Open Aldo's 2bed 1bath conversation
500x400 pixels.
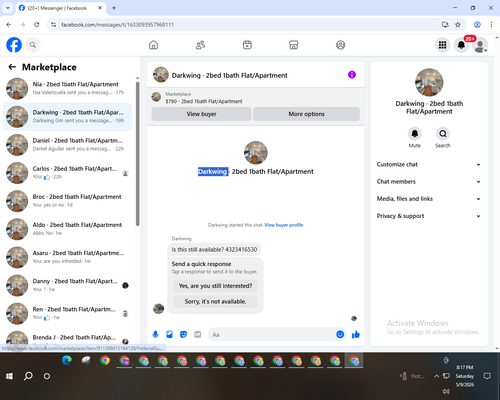tap(67, 229)
